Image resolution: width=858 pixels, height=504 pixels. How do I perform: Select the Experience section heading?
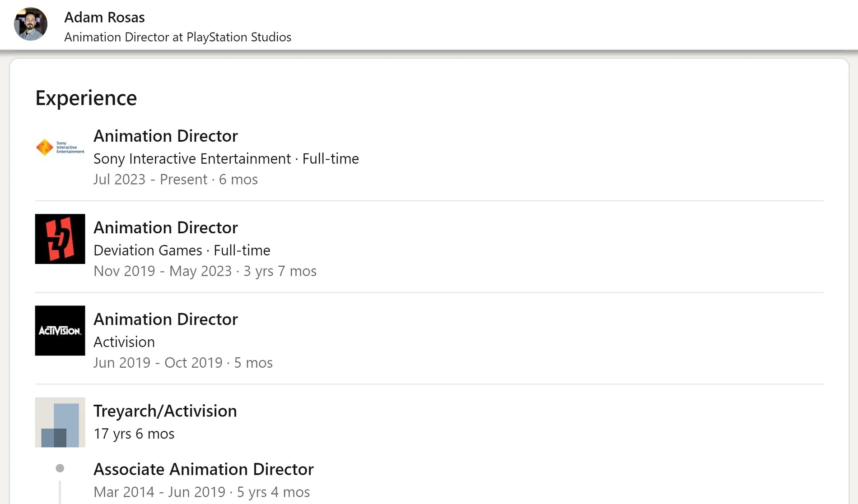click(86, 98)
